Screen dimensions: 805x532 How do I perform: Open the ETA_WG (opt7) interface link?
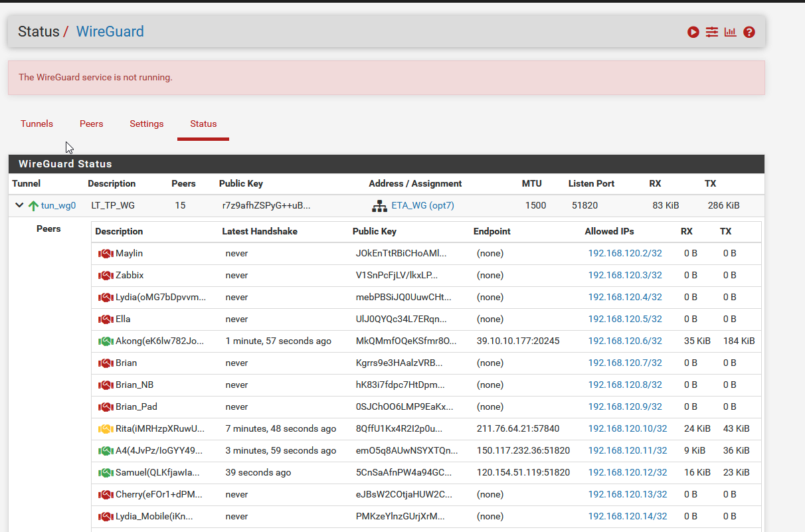pyautogui.click(x=422, y=206)
